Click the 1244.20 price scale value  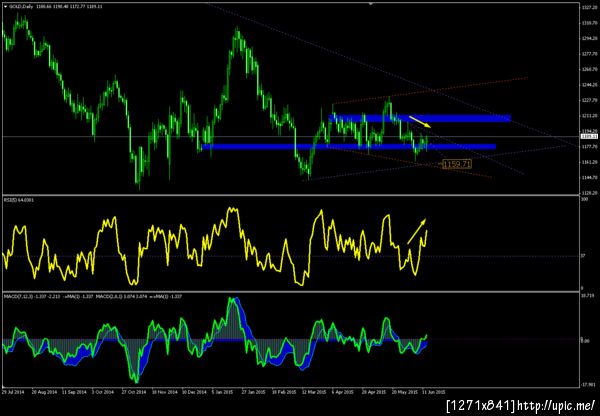pyautogui.click(x=589, y=85)
